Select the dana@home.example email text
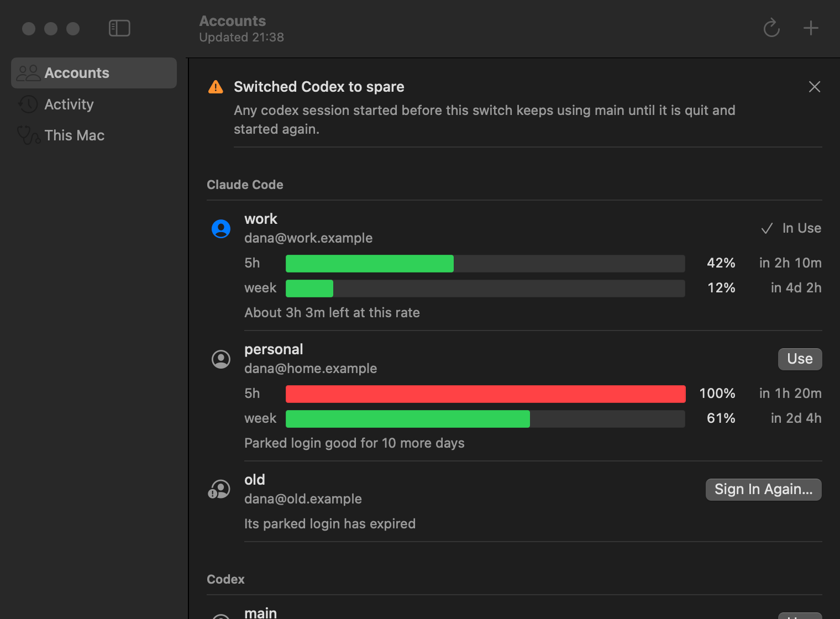This screenshot has width=840, height=619. click(311, 369)
